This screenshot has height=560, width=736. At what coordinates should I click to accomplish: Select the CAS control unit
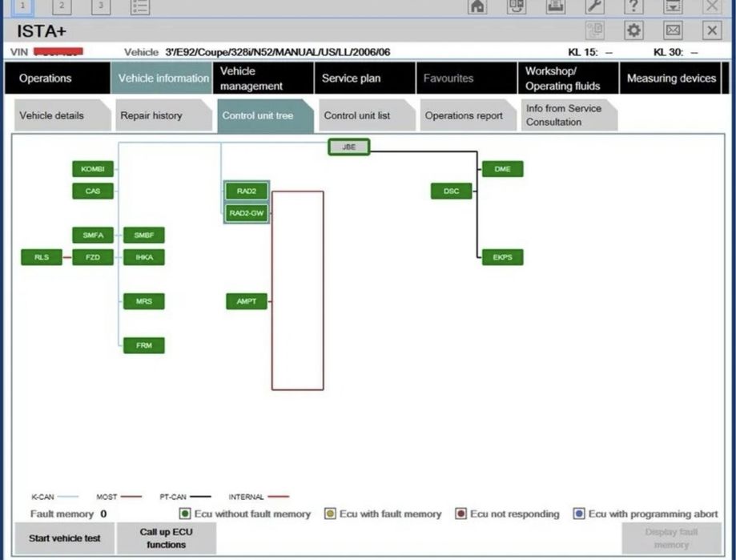tap(92, 191)
